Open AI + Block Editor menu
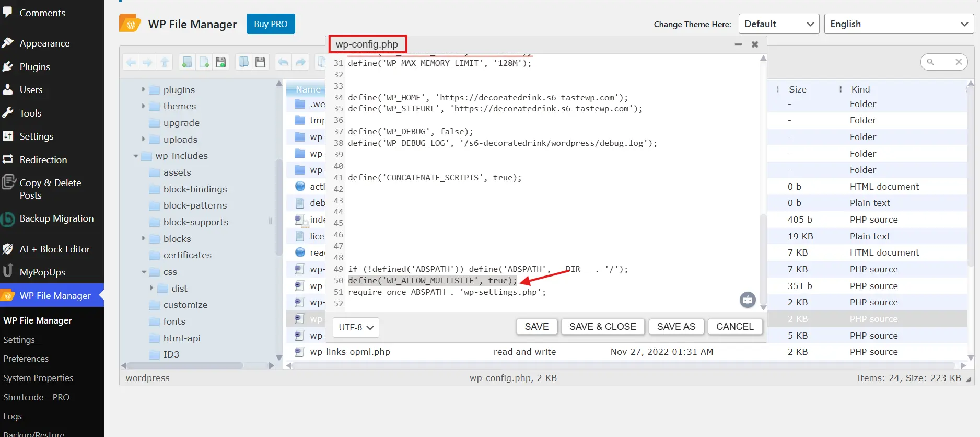Screen dimensions: 980x437 (x=54, y=249)
